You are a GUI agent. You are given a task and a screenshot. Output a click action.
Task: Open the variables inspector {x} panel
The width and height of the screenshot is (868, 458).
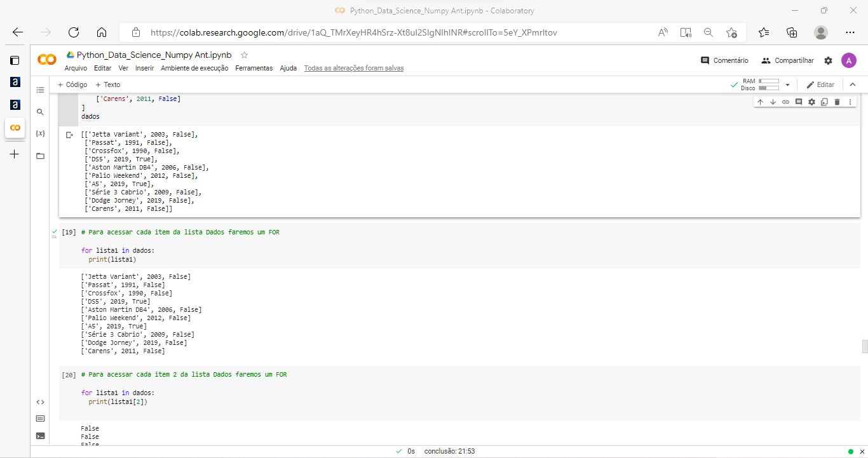tap(40, 133)
